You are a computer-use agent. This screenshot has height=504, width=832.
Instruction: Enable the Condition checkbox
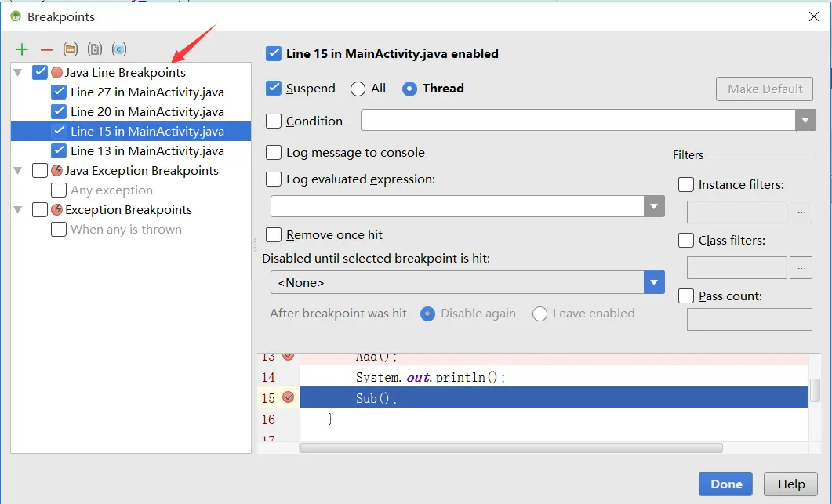click(274, 121)
